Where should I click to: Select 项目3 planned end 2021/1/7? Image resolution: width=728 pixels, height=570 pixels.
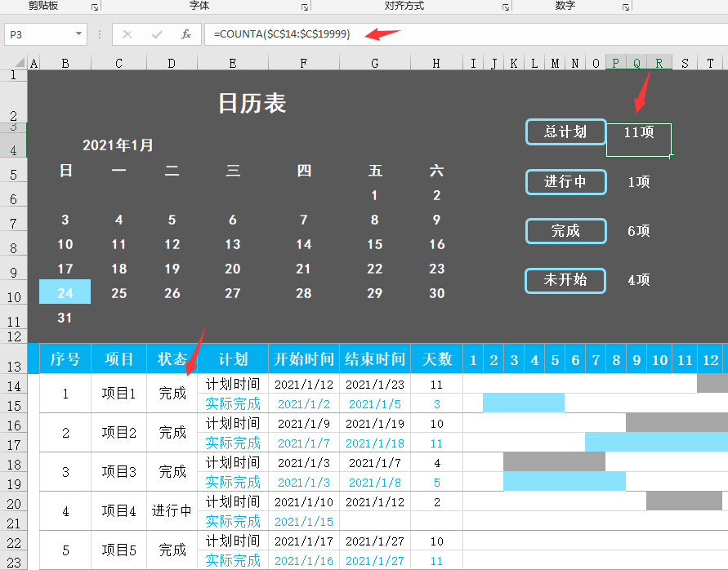(x=375, y=463)
